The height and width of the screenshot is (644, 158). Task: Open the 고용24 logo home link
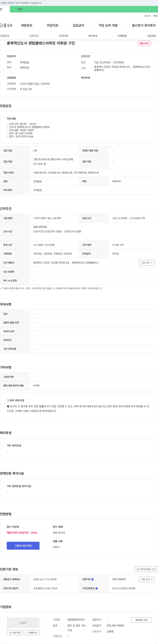coord(6,25)
